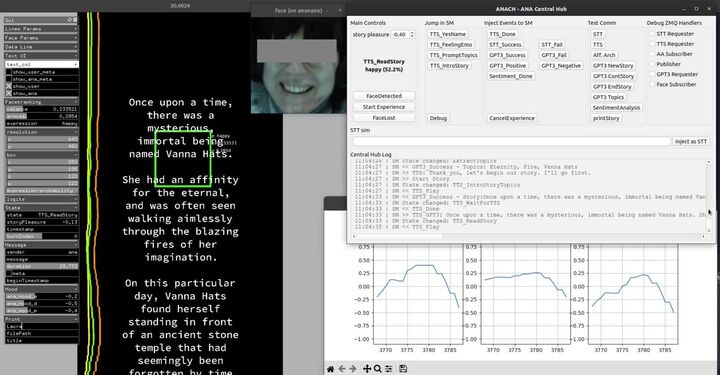Viewport: 720px width, 375px height.
Task: Activate the plot Pan tool
Action: 366,369
